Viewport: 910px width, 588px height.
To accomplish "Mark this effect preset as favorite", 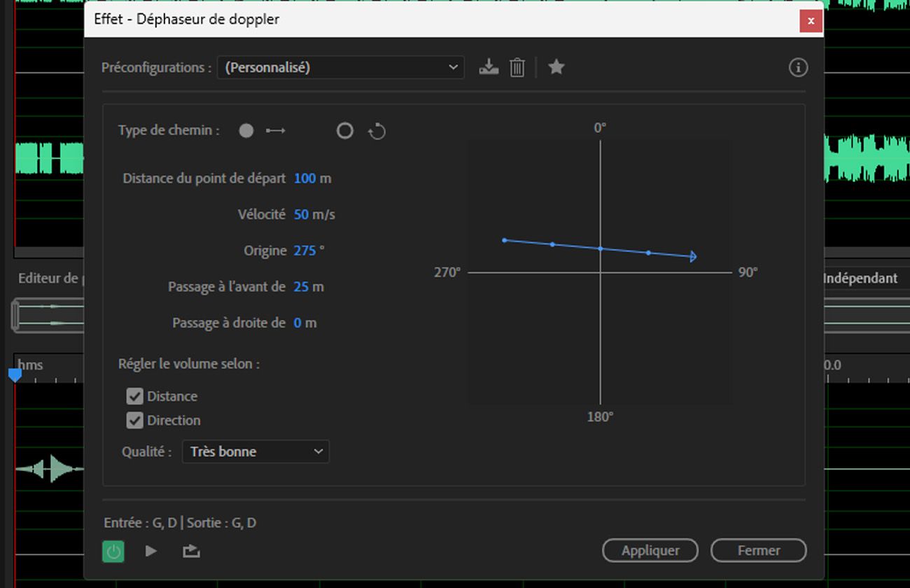I will (x=556, y=66).
